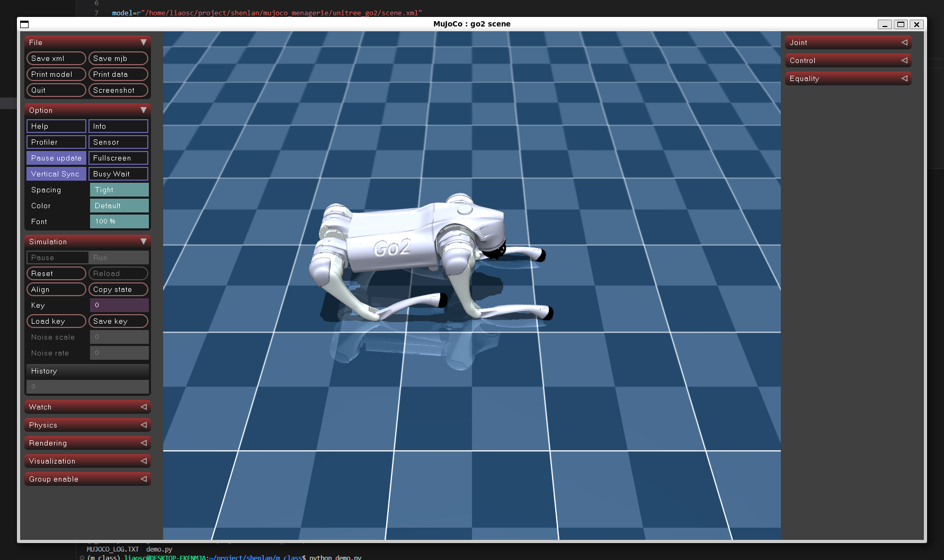Toggle the Info overlay
The image size is (944, 560).
coord(118,126)
